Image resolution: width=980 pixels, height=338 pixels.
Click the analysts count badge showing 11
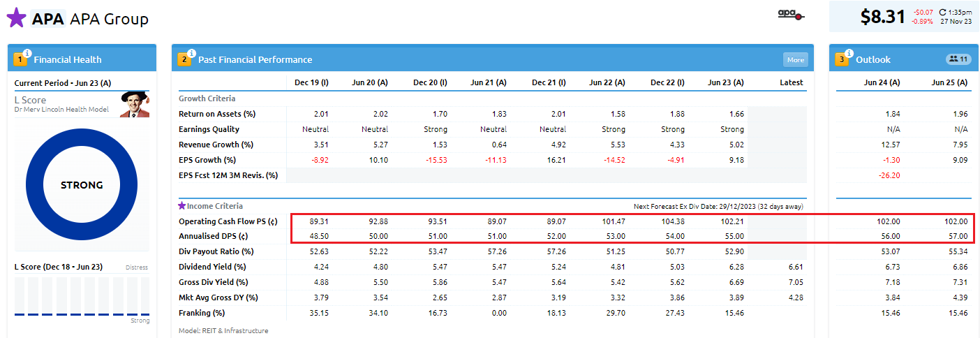958,59
